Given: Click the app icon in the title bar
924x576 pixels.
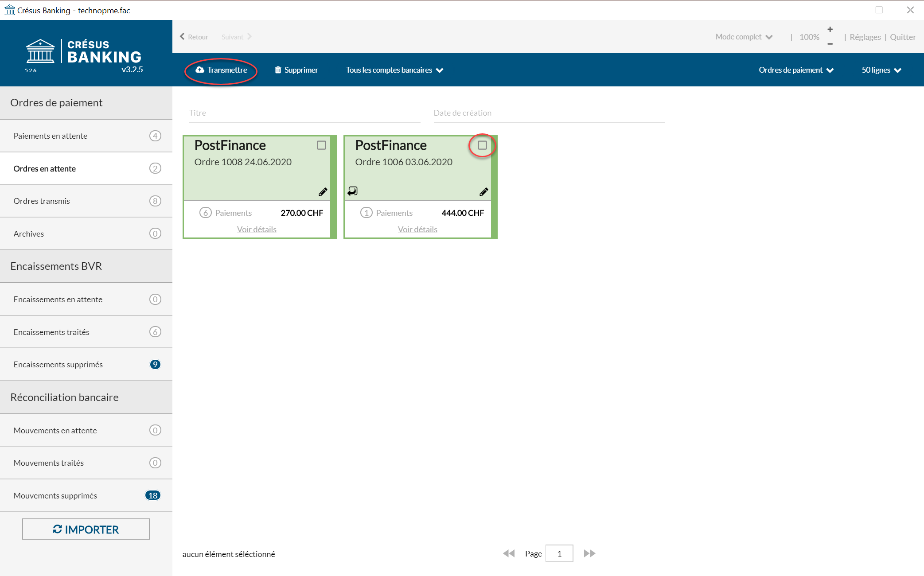Looking at the screenshot, I should pyautogui.click(x=9, y=10).
